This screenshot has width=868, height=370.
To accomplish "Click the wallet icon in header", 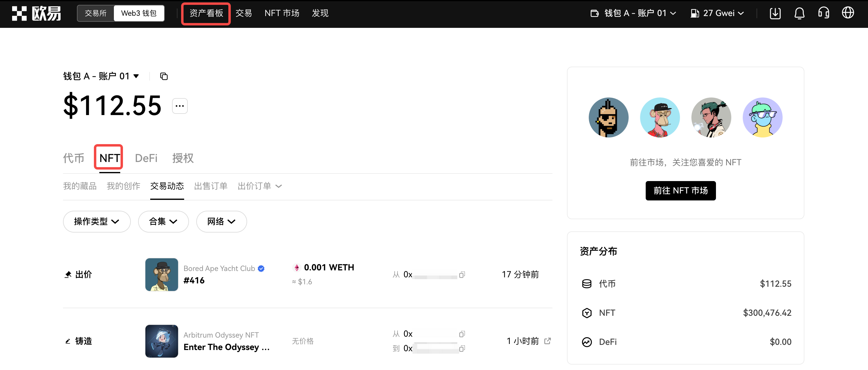I will [x=595, y=14].
